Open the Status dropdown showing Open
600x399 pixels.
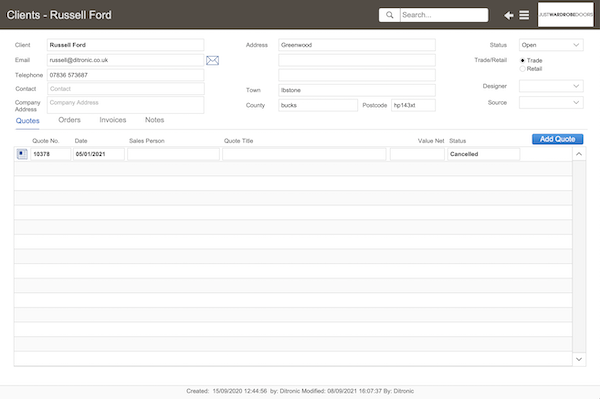551,45
